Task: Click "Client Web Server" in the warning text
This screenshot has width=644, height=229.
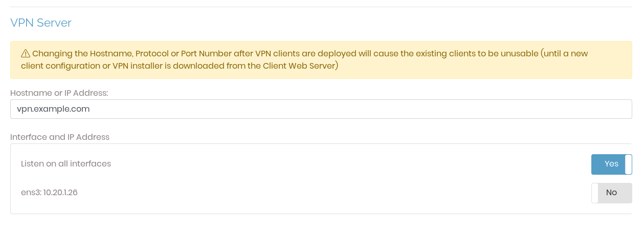Action: tap(301, 66)
